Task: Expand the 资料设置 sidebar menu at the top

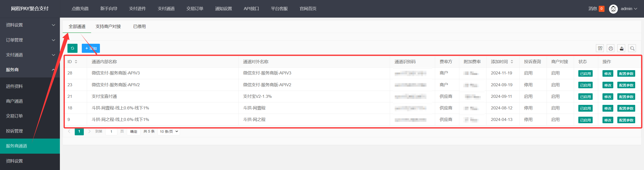Action: tap(30, 25)
